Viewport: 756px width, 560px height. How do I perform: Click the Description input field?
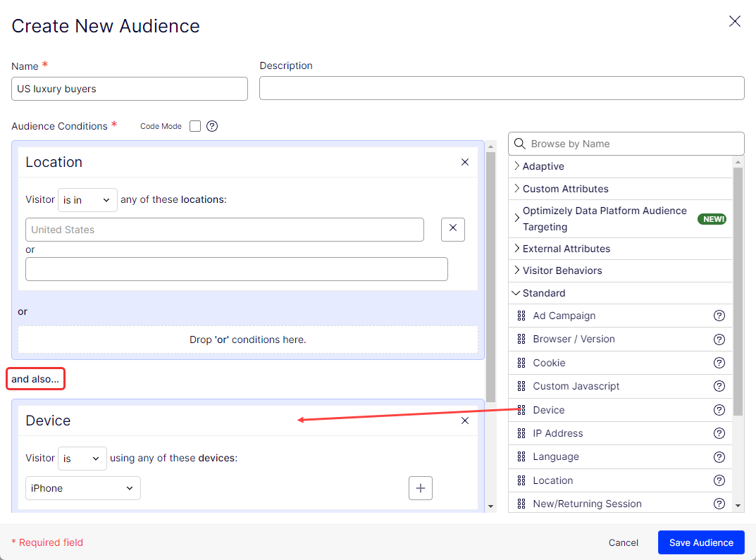click(502, 88)
